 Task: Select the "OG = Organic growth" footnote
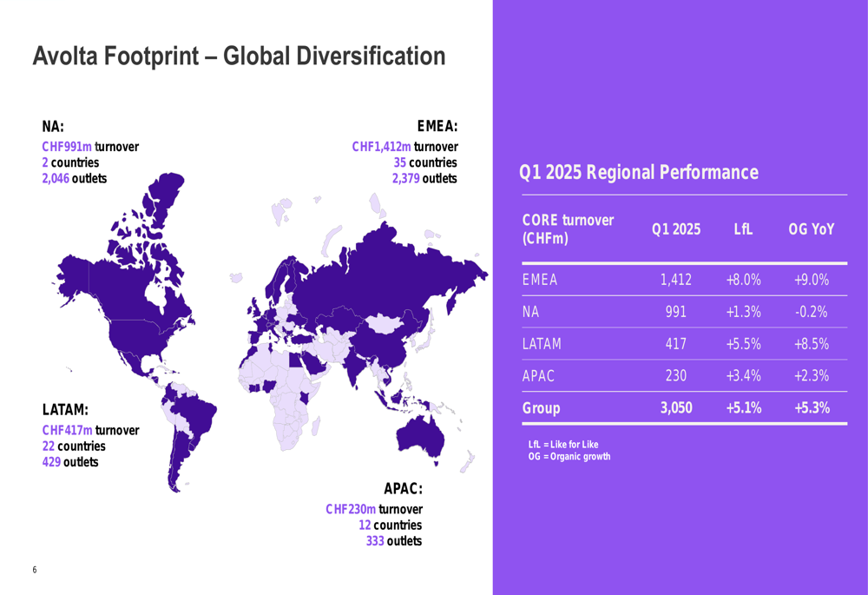pos(569,457)
